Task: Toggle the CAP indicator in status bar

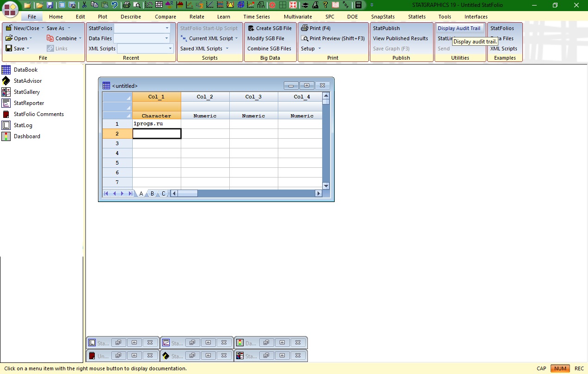Action: 541,368
